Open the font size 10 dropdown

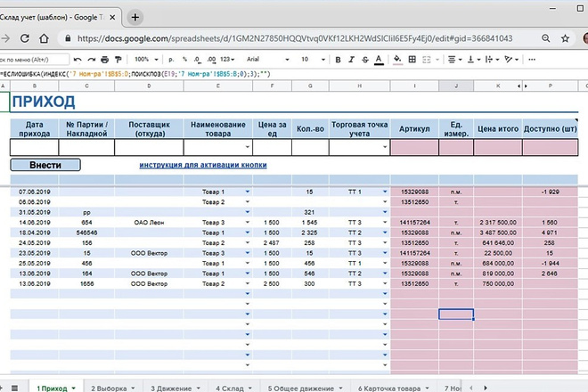[313, 60]
